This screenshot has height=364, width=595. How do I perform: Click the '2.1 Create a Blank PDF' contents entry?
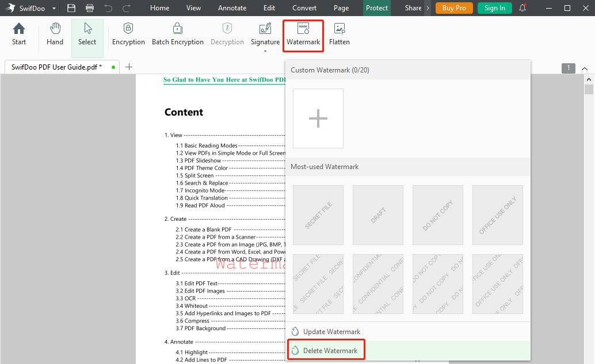click(203, 229)
